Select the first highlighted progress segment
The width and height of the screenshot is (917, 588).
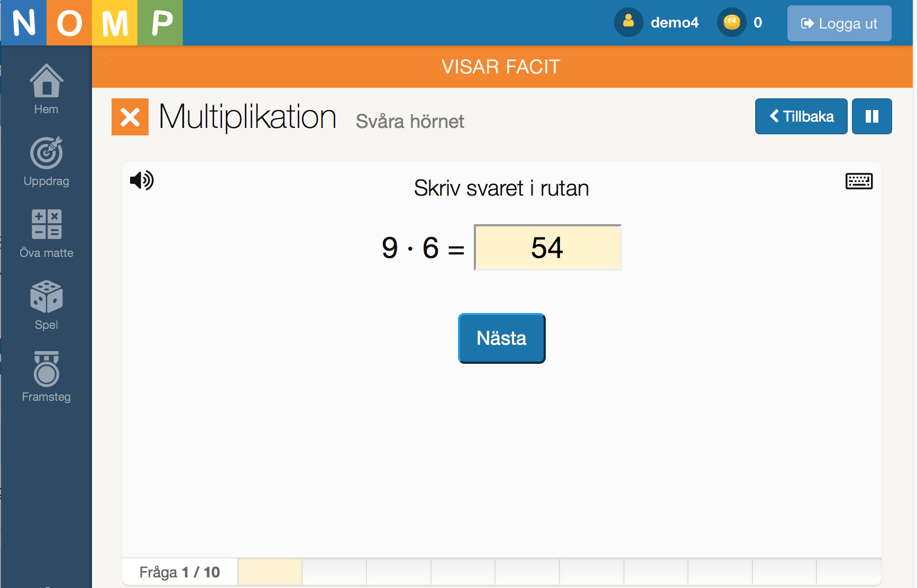point(270,572)
